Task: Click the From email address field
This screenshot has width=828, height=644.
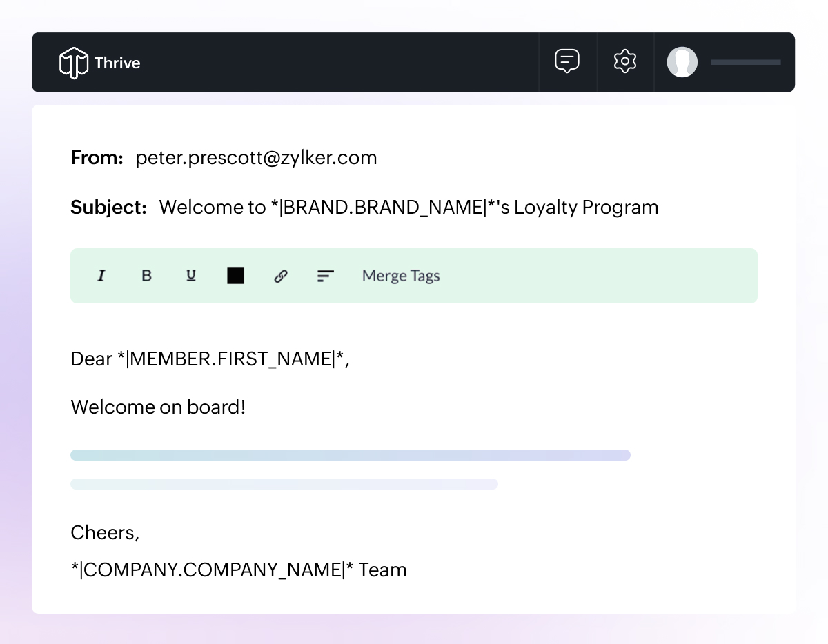Action: (x=256, y=158)
